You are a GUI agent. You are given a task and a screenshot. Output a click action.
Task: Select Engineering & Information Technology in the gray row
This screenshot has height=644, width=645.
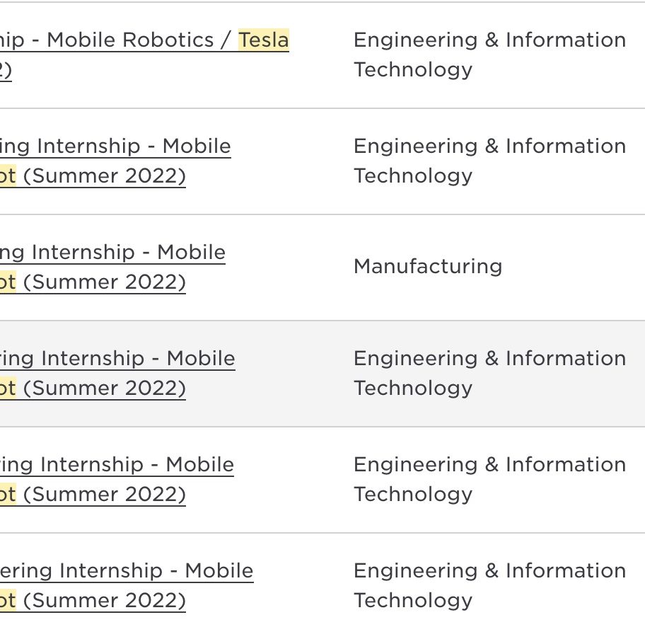tap(489, 373)
